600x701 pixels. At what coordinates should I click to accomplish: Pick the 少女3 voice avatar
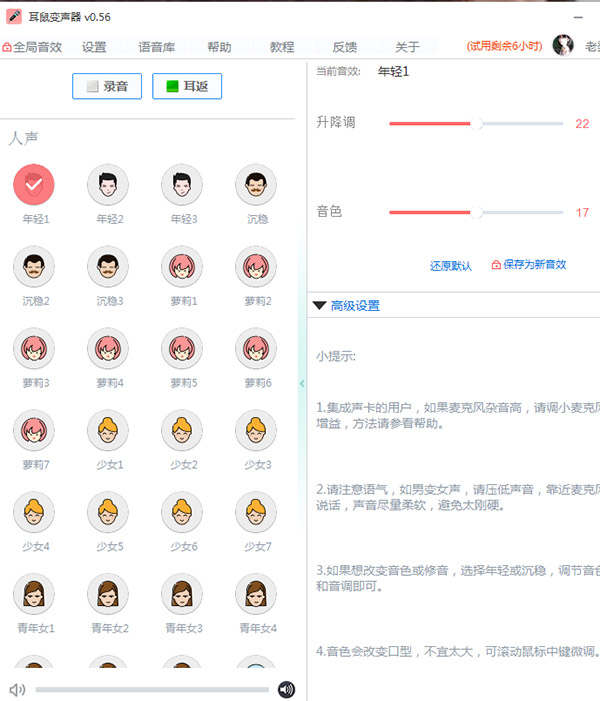(x=256, y=430)
